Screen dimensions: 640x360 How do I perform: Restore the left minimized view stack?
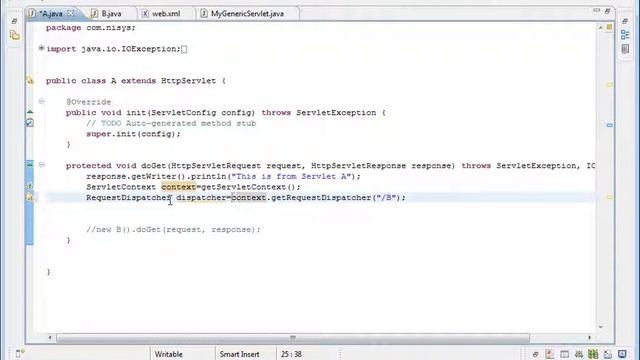click(x=14, y=21)
